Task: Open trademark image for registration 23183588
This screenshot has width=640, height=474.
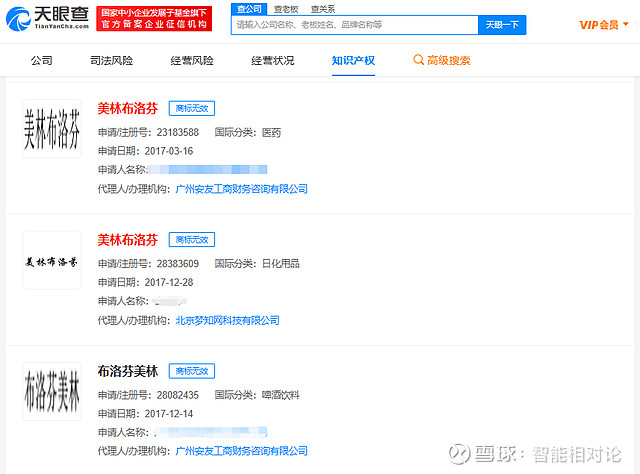Action: pyautogui.click(x=52, y=129)
